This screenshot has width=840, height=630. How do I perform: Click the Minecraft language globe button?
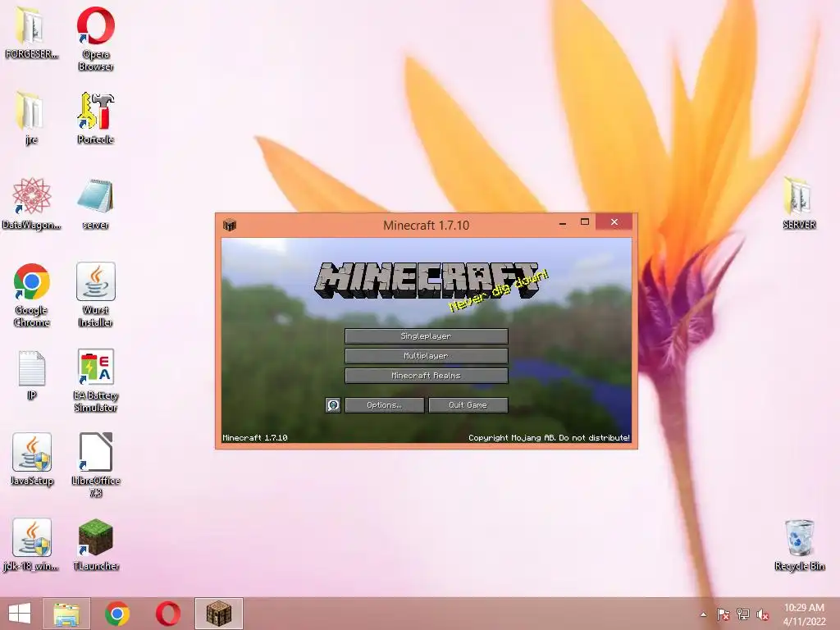[333, 405]
